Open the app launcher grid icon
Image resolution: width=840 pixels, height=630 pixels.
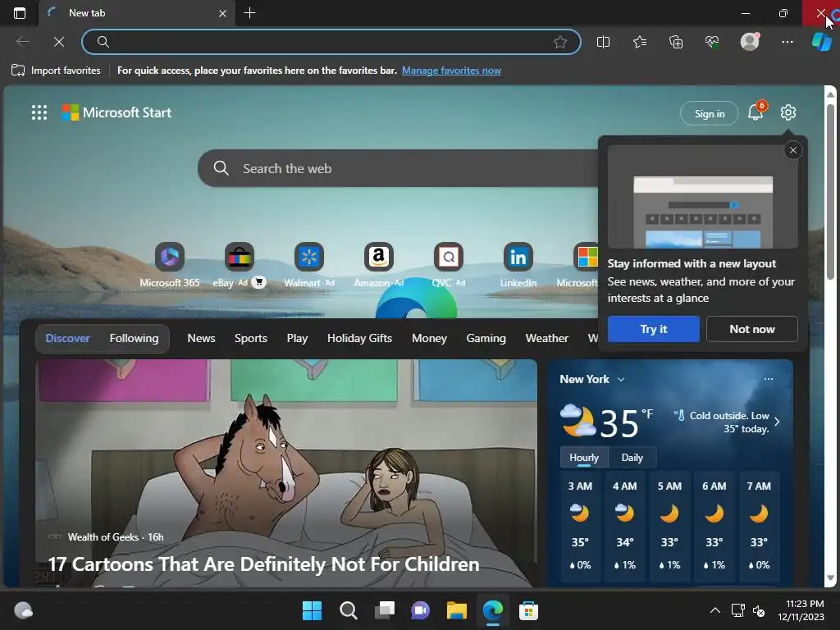pyautogui.click(x=39, y=112)
